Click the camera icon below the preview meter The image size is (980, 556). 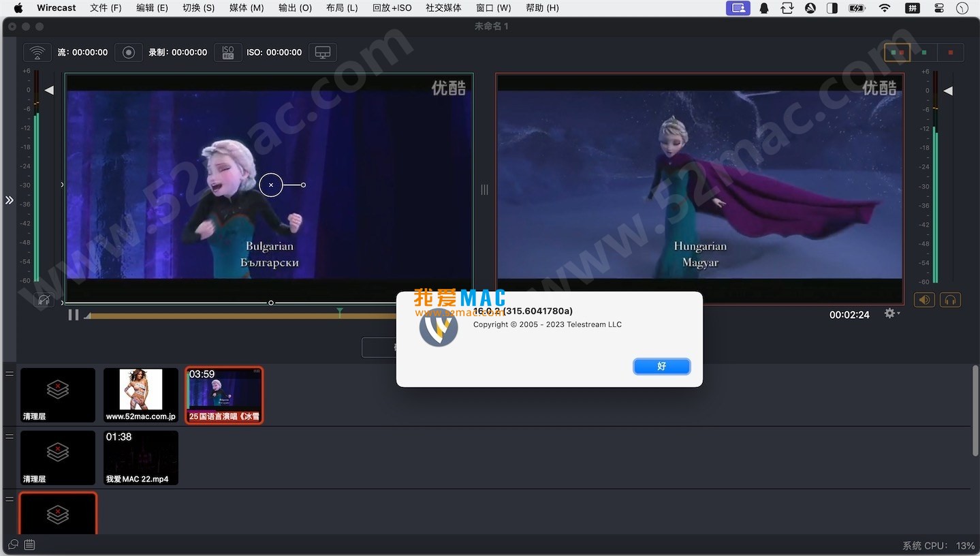click(x=44, y=299)
